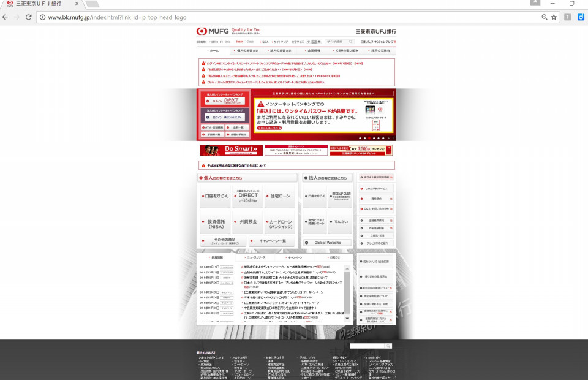Click the Quality for You slogan
This screenshot has width=588, height=380.
(x=246, y=30)
